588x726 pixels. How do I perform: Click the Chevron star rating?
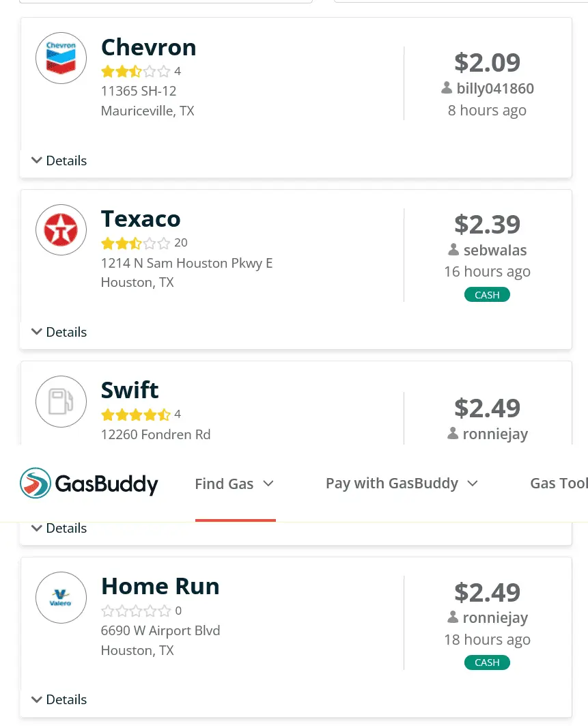(x=136, y=71)
